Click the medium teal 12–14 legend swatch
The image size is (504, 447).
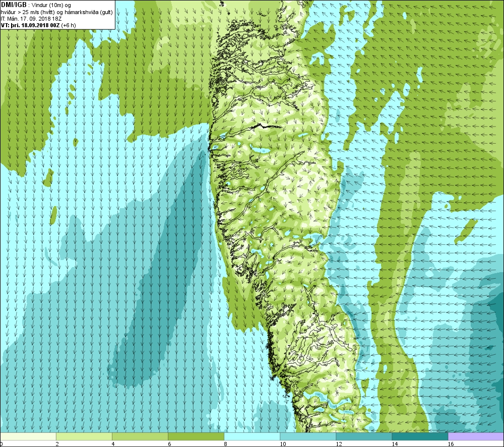click(x=363, y=436)
